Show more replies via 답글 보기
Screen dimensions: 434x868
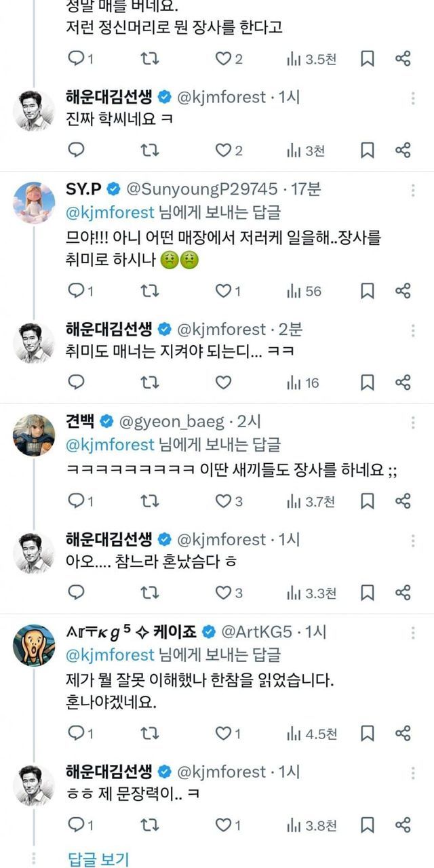(x=99, y=859)
